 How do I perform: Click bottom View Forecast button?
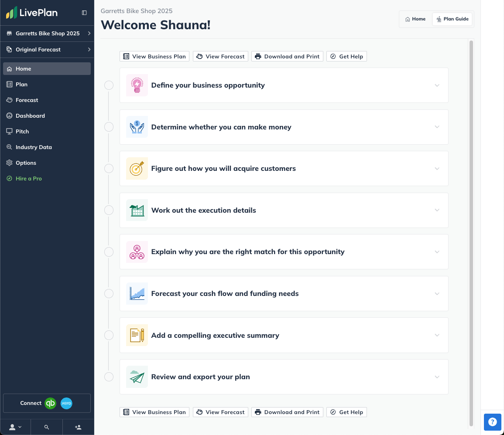[x=220, y=412]
